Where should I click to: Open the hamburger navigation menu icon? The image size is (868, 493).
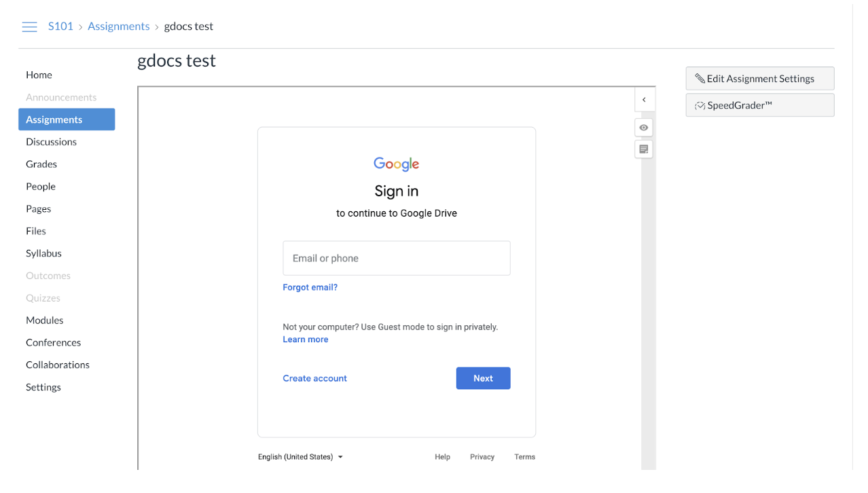(29, 27)
